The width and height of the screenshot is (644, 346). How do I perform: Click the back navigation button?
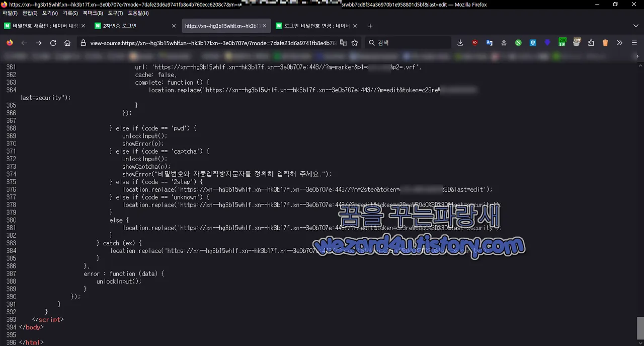pyautogui.click(x=24, y=43)
